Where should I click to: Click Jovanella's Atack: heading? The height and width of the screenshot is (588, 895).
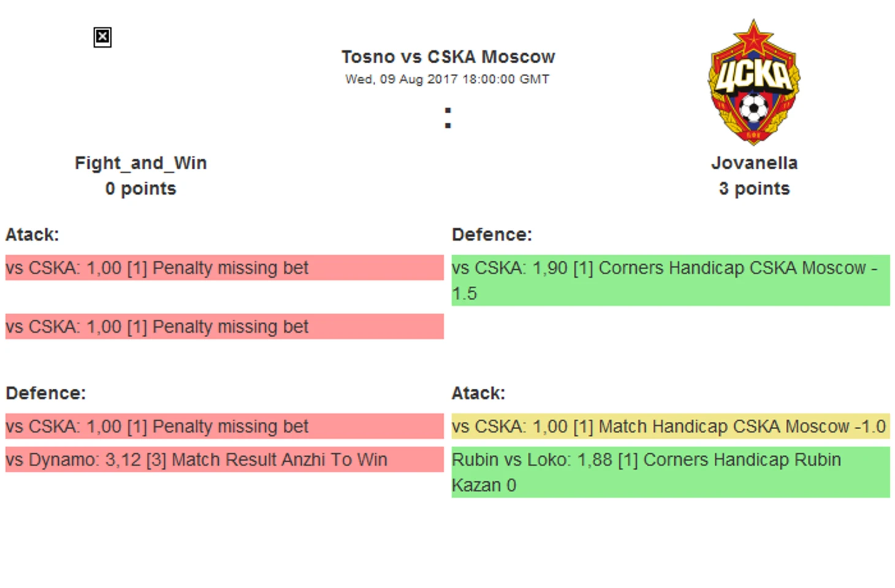478,393
